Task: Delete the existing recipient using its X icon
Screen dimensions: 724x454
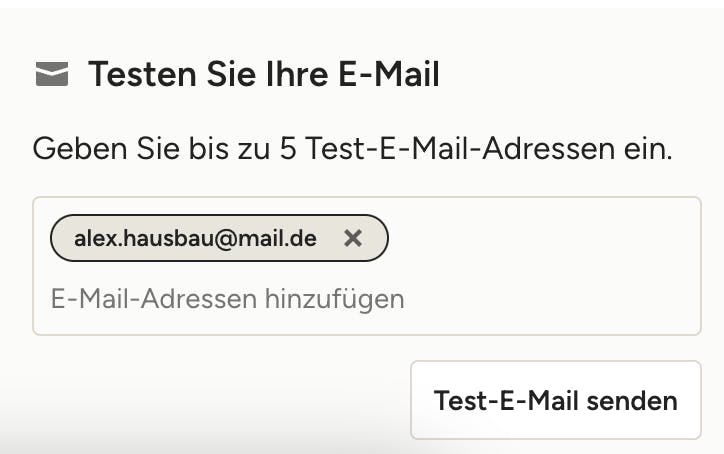Action: point(352,238)
